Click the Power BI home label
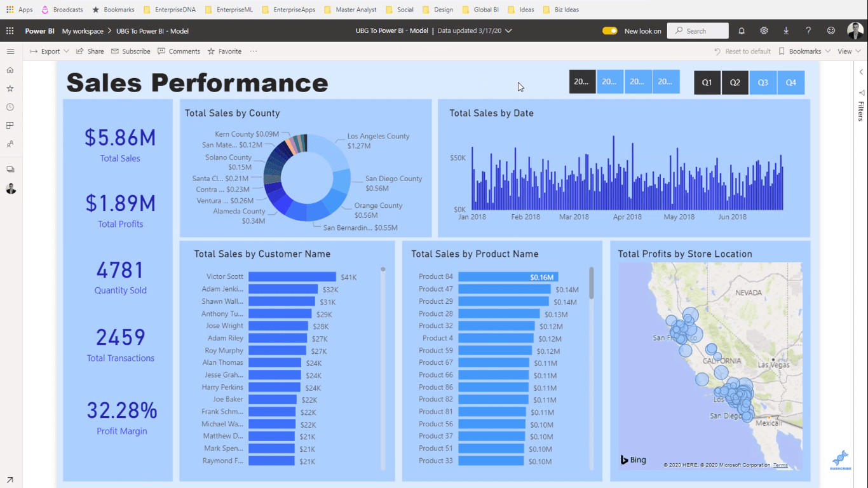This screenshot has height=488, width=868. click(x=39, y=30)
